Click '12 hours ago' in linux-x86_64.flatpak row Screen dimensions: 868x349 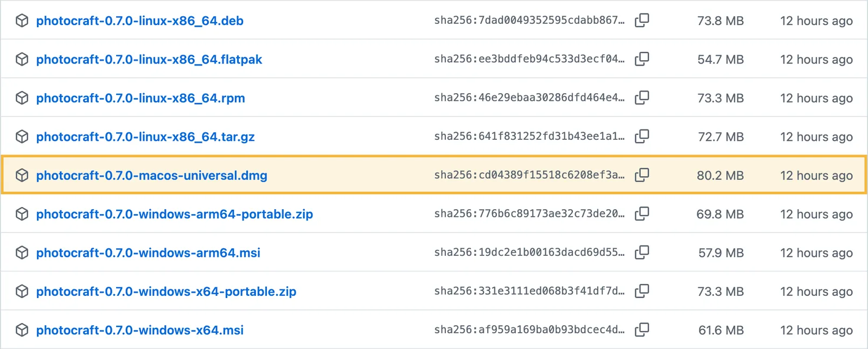click(816, 59)
